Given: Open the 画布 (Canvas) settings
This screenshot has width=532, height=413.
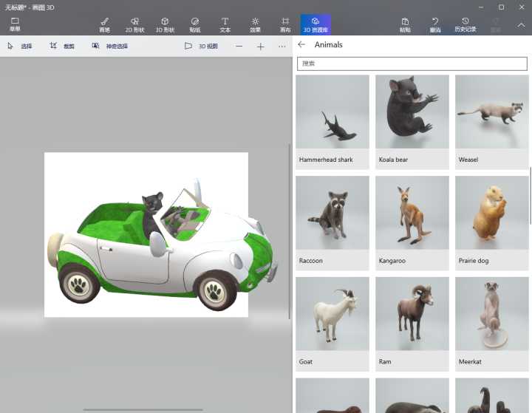Looking at the screenshot, I should [285, 24].
